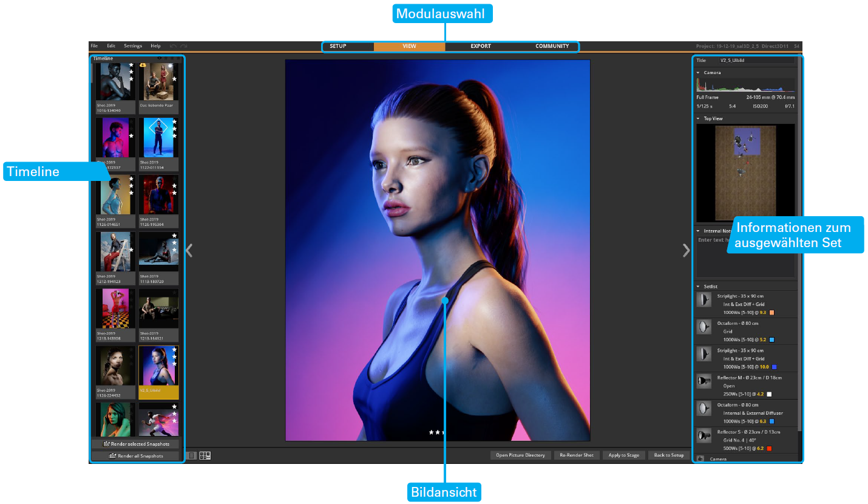Switch to the single image view icon
Image resolution: width=868 pixels, height=504 pixels.
(x=191, y=455)
